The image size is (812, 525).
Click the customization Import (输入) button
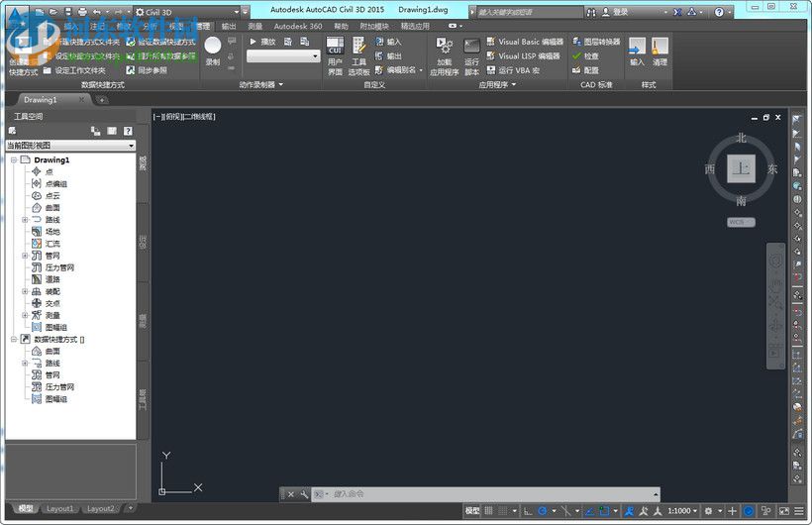(388, 42)
